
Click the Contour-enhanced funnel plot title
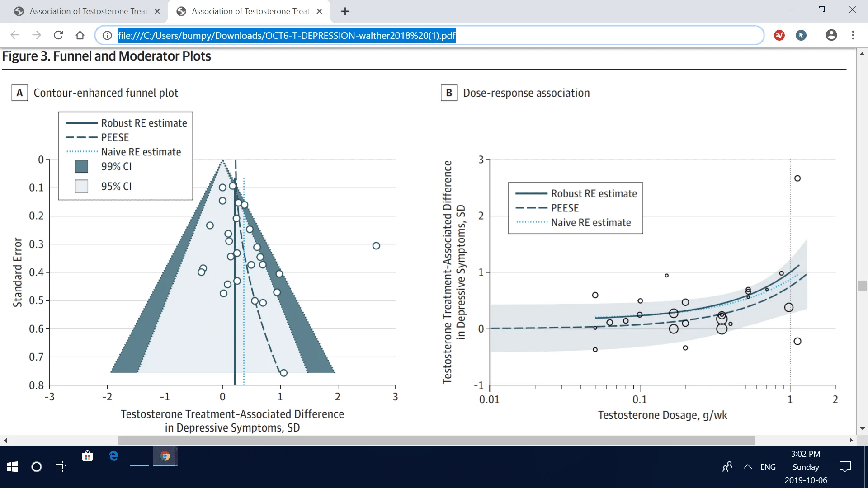[106, 93]
